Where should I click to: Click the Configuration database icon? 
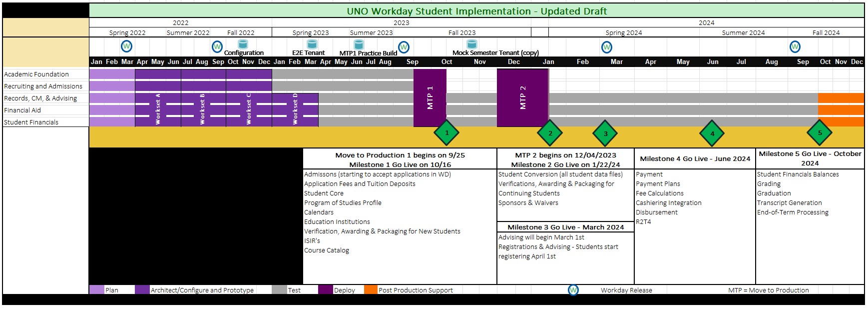[243, 44]
